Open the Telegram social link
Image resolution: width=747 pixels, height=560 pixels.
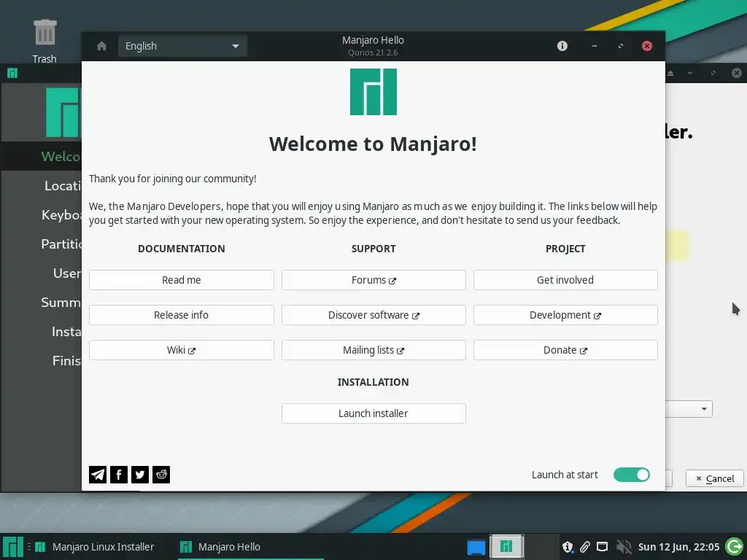98,474
